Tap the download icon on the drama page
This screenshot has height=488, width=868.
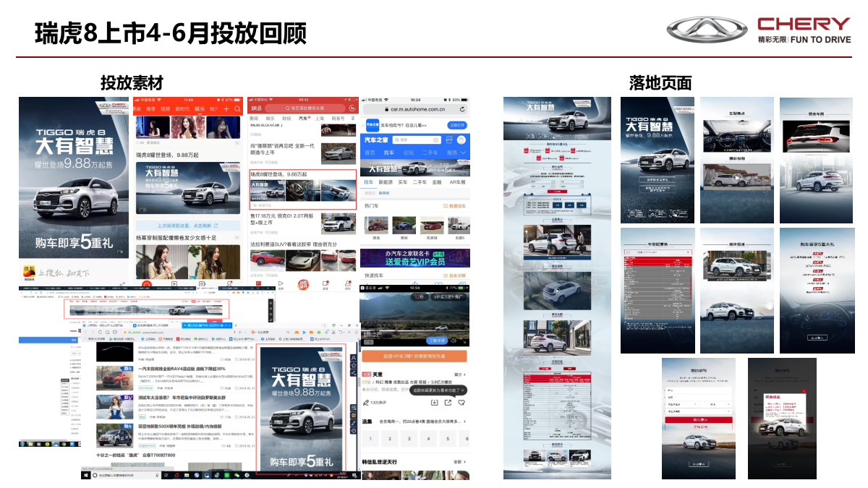pos(434,401)
